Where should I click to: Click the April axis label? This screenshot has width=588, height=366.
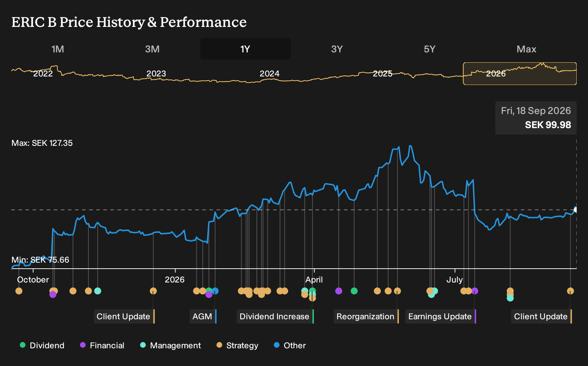tap(314, 280)
